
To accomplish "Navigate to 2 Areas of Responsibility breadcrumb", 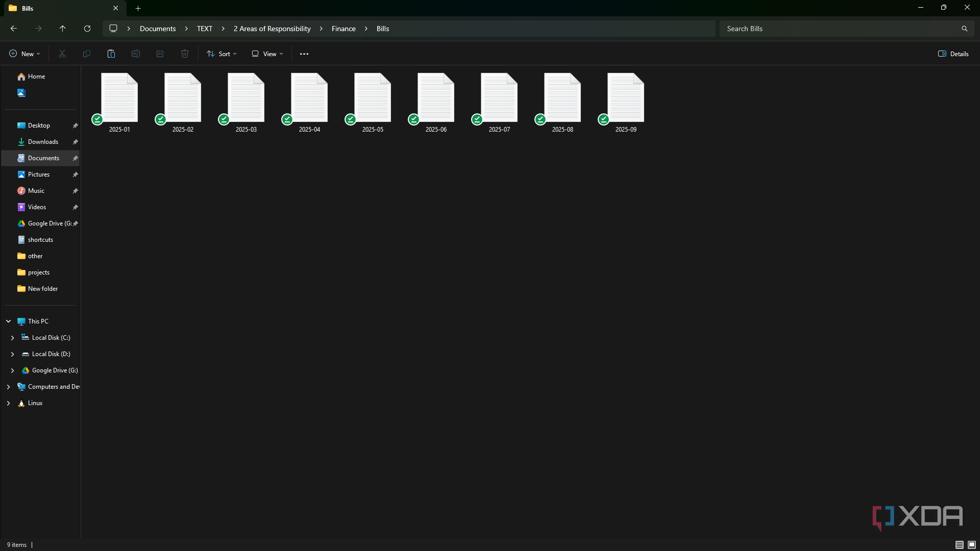I will click(x=272, y=29).
